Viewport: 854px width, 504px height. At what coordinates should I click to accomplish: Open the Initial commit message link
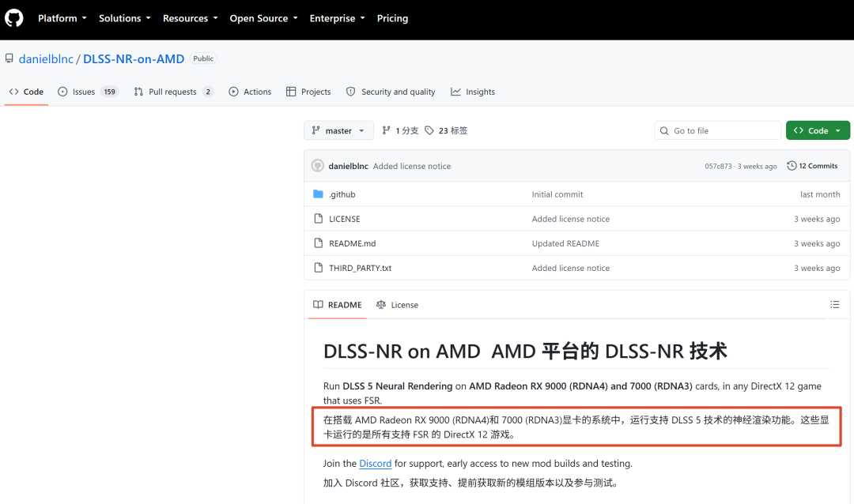557,194
